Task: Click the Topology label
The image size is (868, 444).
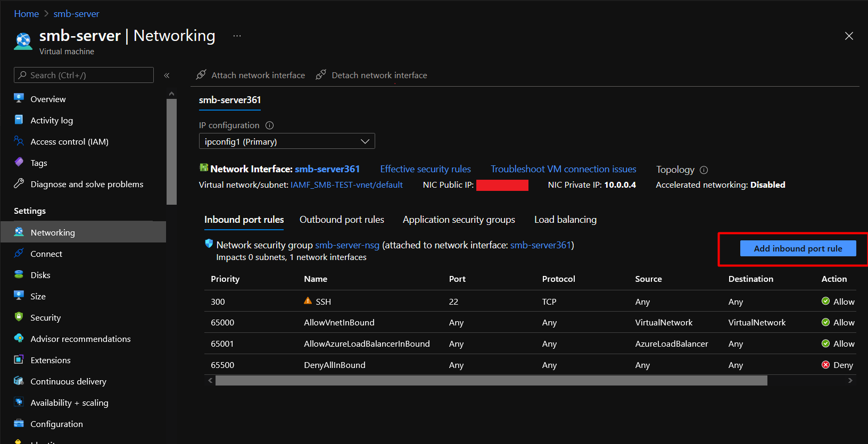Action: pyautogui.click(x=675, y=170)
